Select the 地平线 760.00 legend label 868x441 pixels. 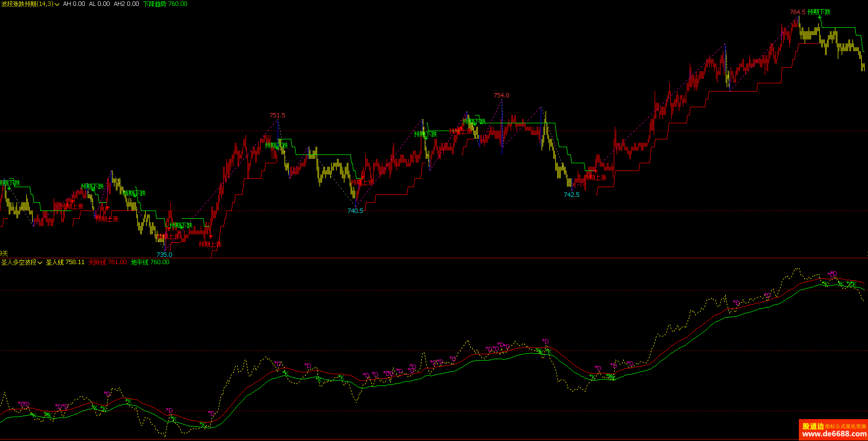pyautogui.click(x=150, y=262)
